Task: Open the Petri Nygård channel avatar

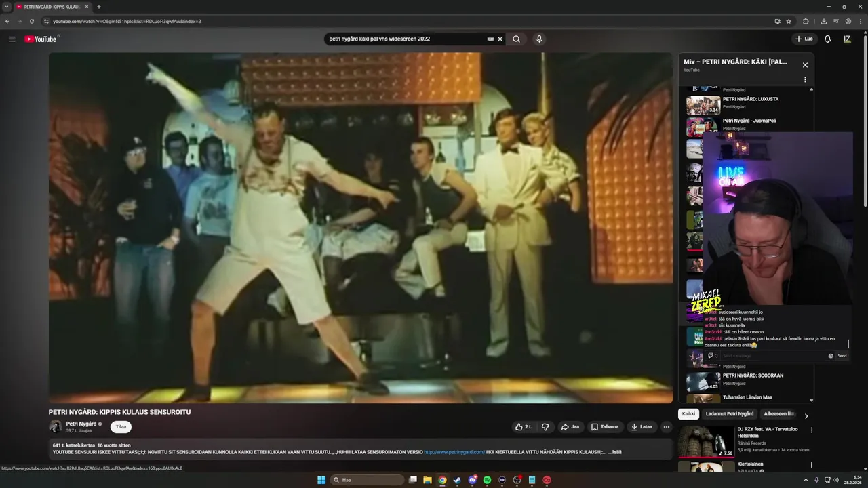Action: [x=56, y=426]
